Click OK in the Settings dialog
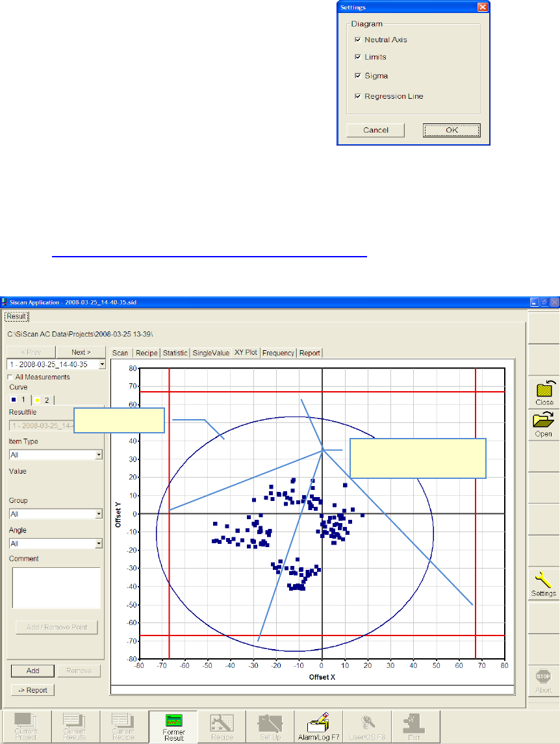 (452, 130)
